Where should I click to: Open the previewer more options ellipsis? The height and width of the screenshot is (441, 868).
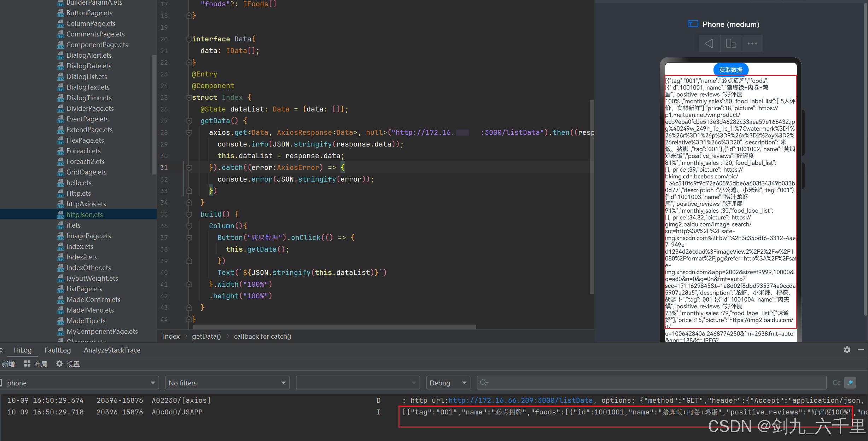point(752,44)
